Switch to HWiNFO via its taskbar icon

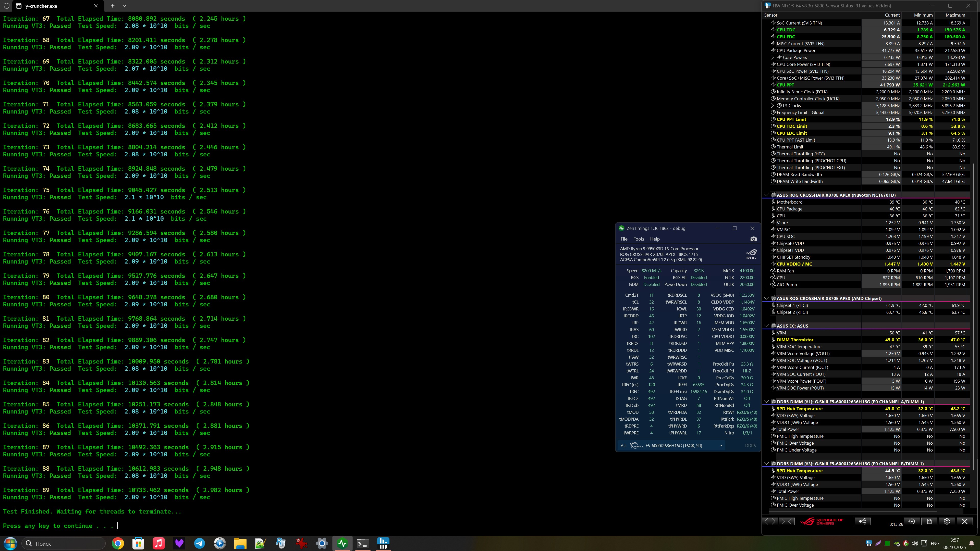[x=383, y=543]
